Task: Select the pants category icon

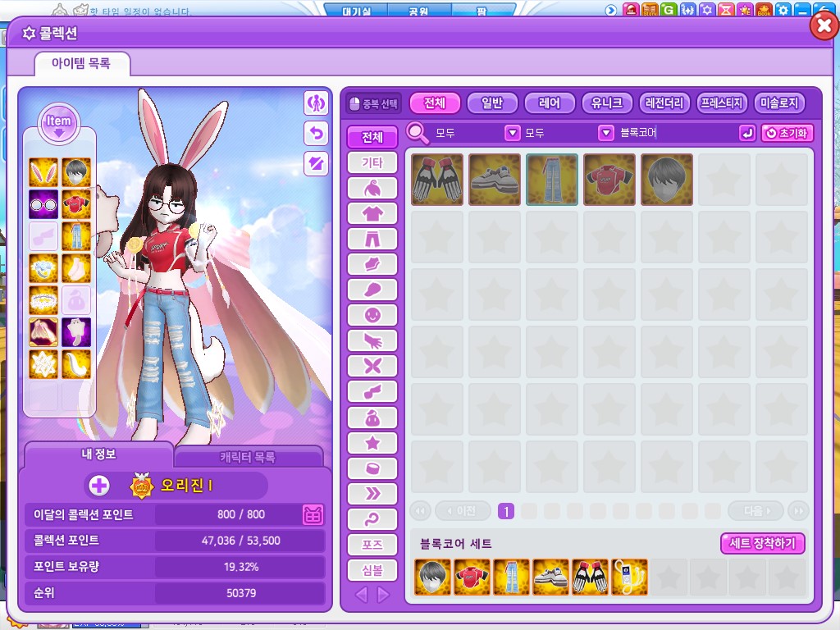Action: [372, 239]
